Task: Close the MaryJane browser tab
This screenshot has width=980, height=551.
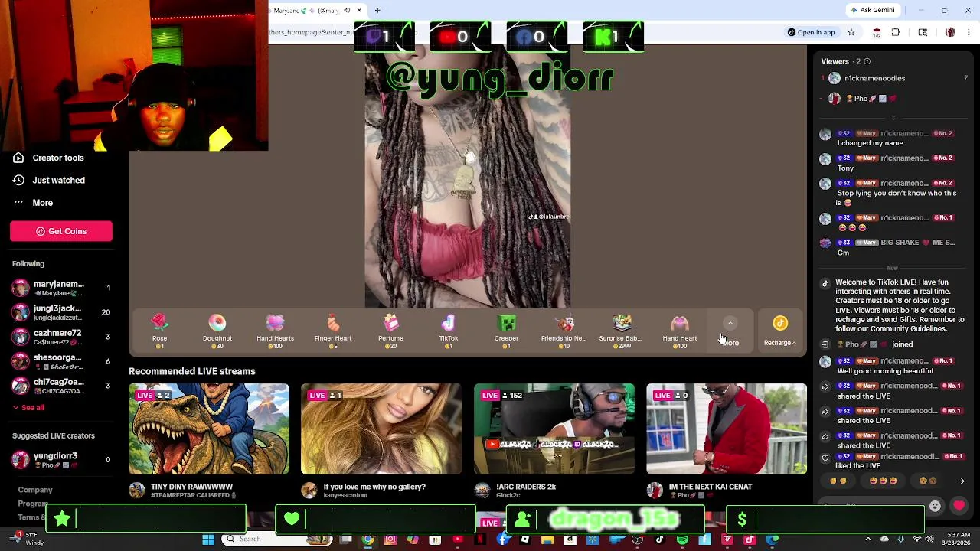Action: click(x=359, y=11)
